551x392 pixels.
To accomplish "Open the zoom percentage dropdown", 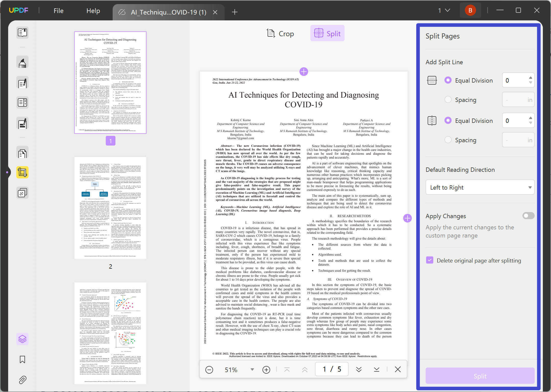I will click(x=252, y=369).
